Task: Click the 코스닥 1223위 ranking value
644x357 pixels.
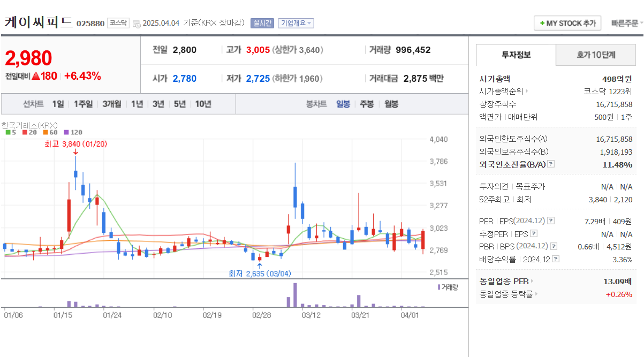Action: point(608,92)
